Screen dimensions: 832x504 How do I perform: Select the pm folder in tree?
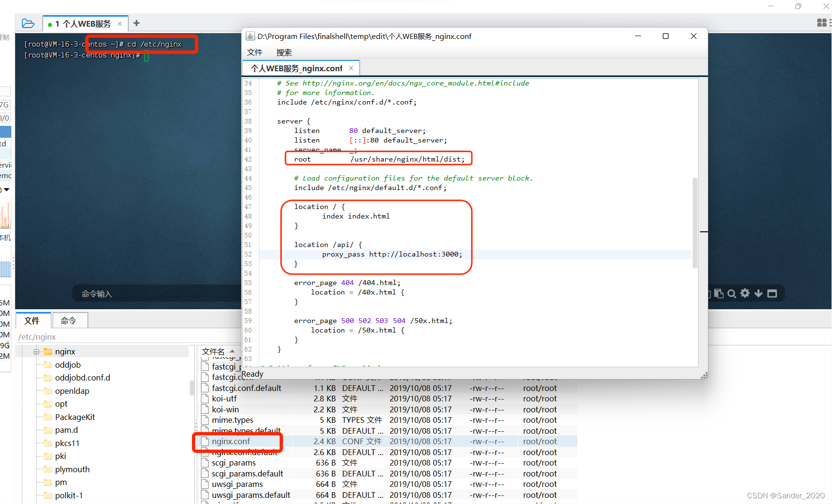click(61, 482)
